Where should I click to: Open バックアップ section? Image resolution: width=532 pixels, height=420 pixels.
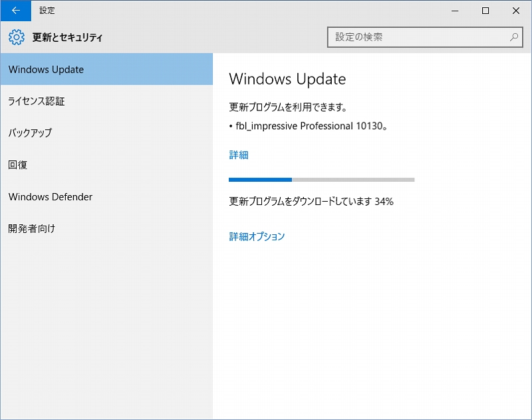[106, 132]
